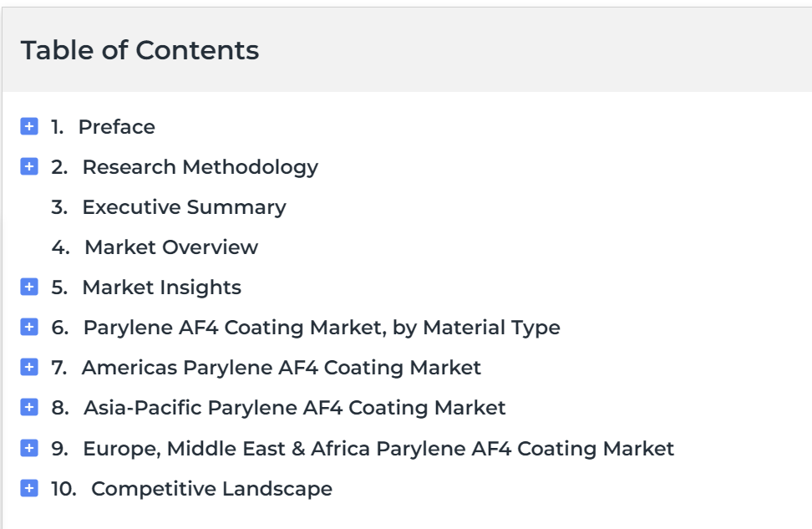812x529 pixels.
Task: Select the Competitive Landscape title
Action: tap(212, 489)
